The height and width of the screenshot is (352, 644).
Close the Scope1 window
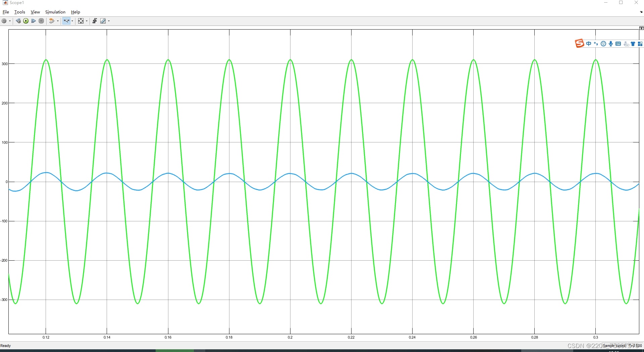pyautogui.click(x=636, y=3)
